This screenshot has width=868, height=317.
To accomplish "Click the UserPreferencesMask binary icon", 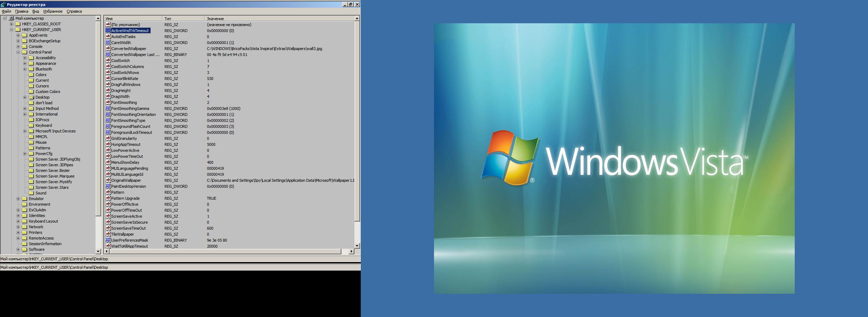I will point(108,240).
